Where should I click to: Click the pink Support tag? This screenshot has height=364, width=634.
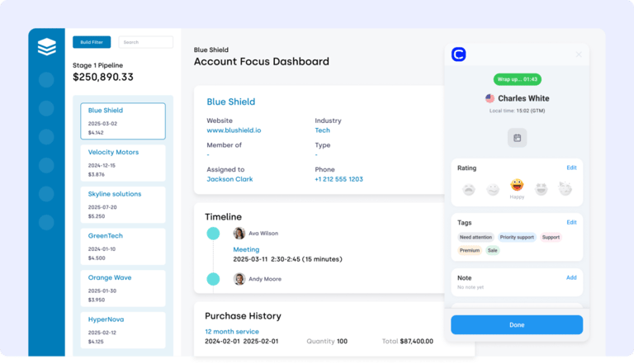click(x=551, y=238)
